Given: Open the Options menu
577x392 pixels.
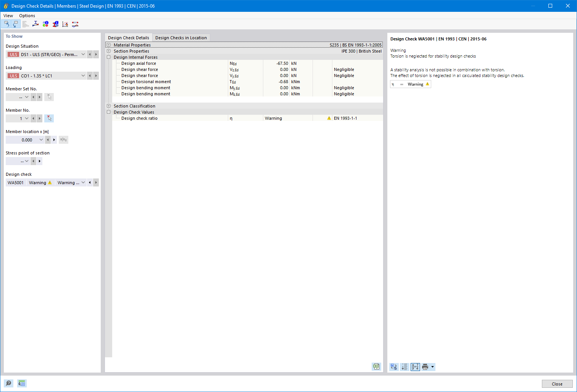Looking at the screenshot, I should [x=27, y=16].
